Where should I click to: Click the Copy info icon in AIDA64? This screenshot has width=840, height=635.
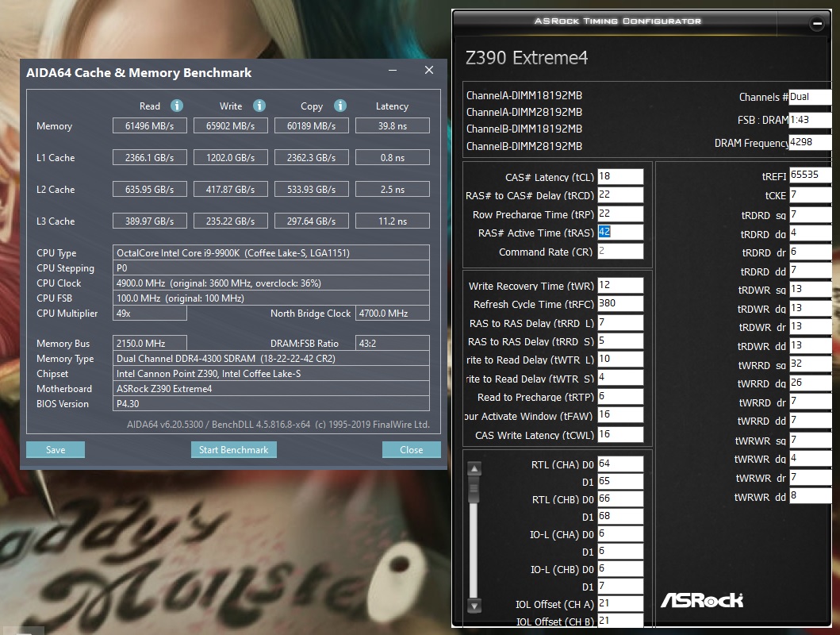(340, 106)
